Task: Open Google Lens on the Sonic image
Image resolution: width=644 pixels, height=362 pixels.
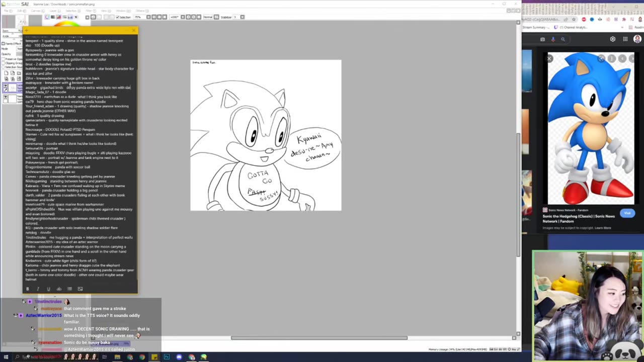Action: (602, 58)
